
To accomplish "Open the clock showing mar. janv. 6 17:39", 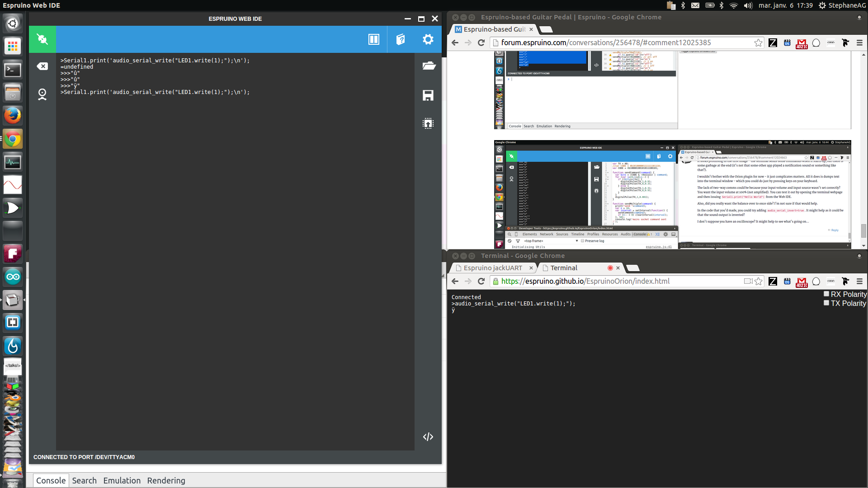I will 785,5.
